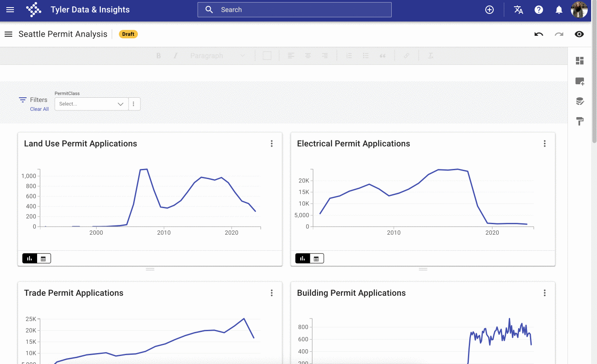Align text center

click(x=308, y=56)
